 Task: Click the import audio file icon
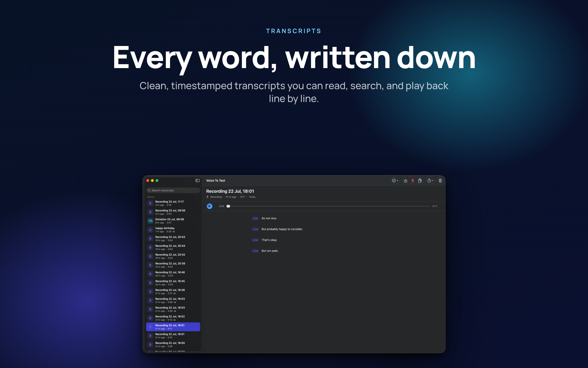click(x=405, y=181)
